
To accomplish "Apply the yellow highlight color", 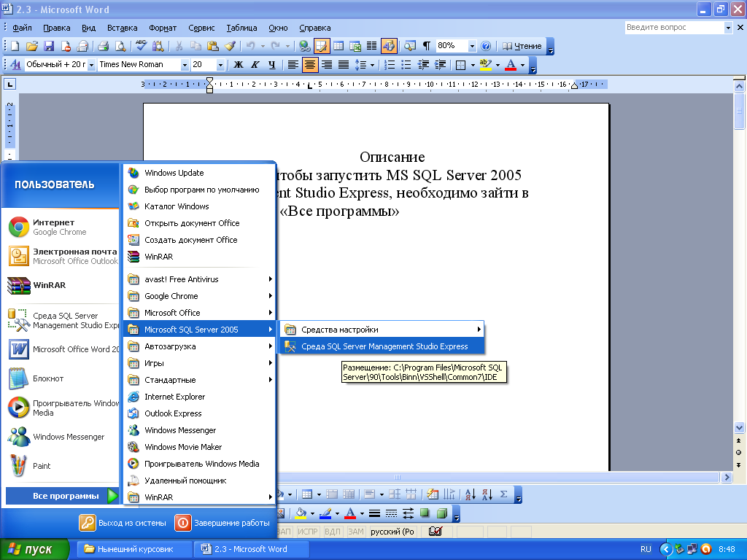I will click(485, 65).
